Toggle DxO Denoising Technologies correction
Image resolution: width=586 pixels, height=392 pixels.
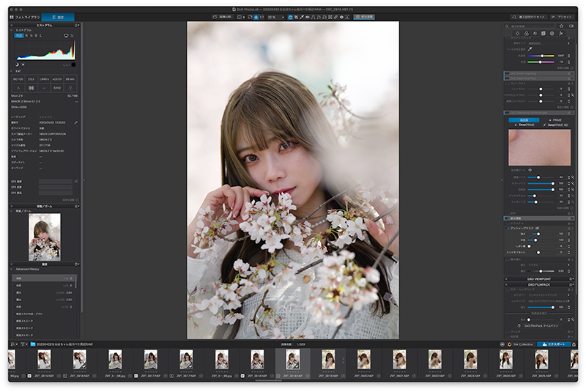coord(507,113)
